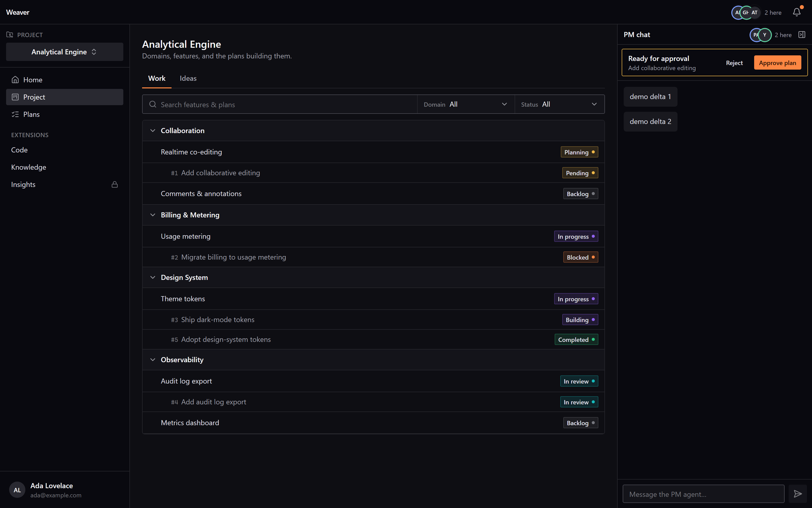This screenshot has width=812, height=508.
Task: Click the AT avatar in top bar
Action: [755, 12]
